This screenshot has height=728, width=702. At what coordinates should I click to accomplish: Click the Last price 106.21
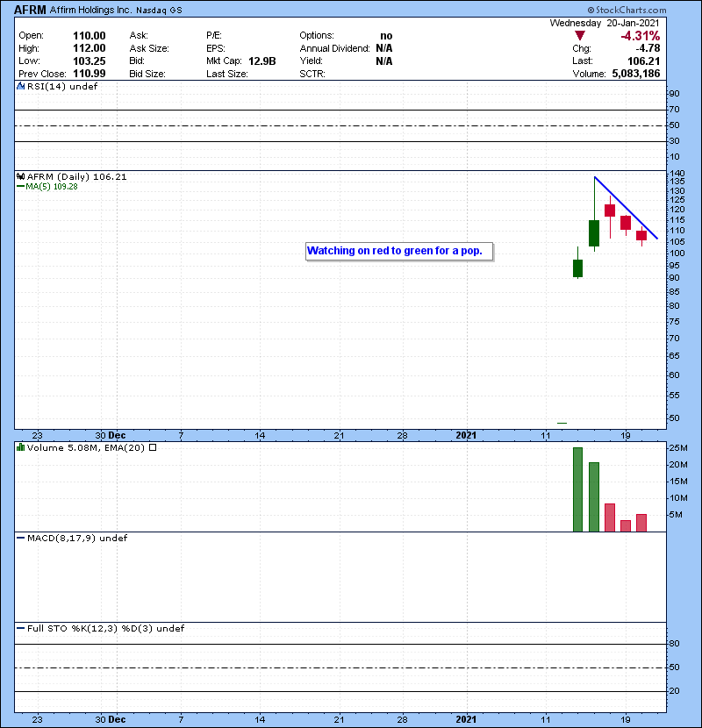(x=643, y=61)
